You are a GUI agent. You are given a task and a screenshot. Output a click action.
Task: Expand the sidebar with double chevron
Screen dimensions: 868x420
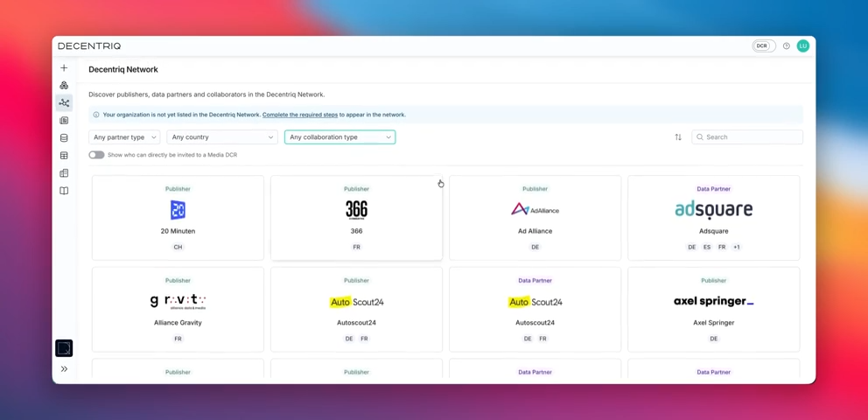pos(64,369)
